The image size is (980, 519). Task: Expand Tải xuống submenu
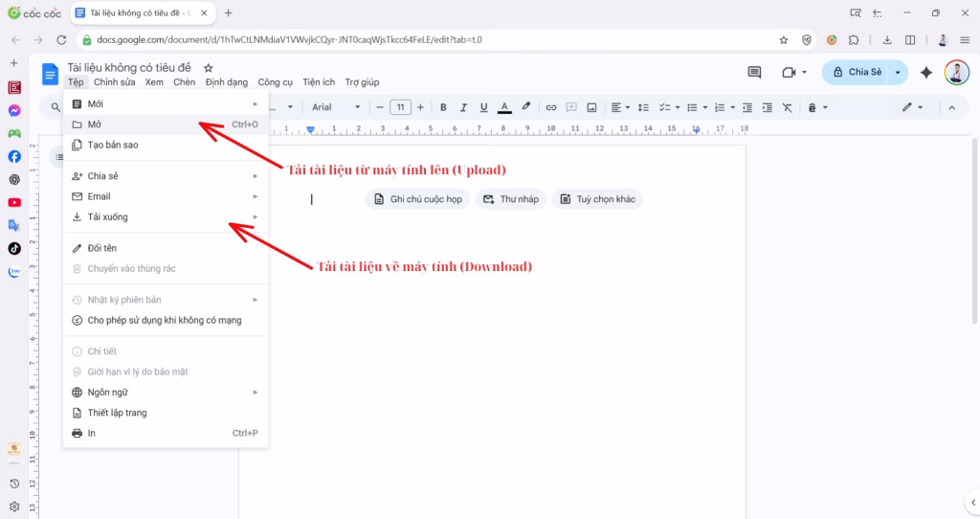(255, 217)
